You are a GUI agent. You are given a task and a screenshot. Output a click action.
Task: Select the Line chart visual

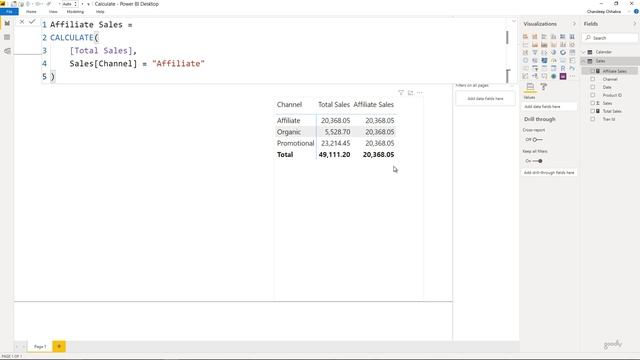point(525,44)
